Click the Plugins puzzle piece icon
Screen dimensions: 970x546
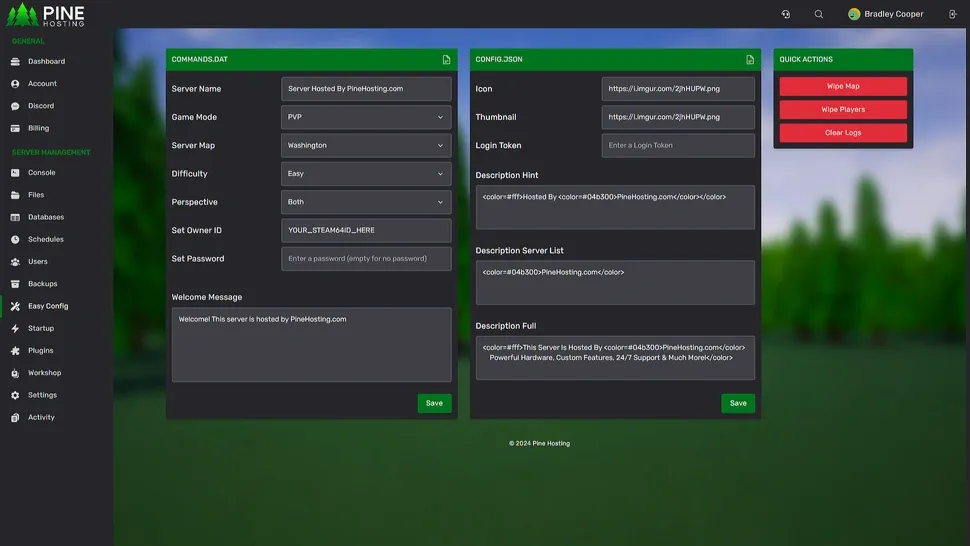(15, 351)
